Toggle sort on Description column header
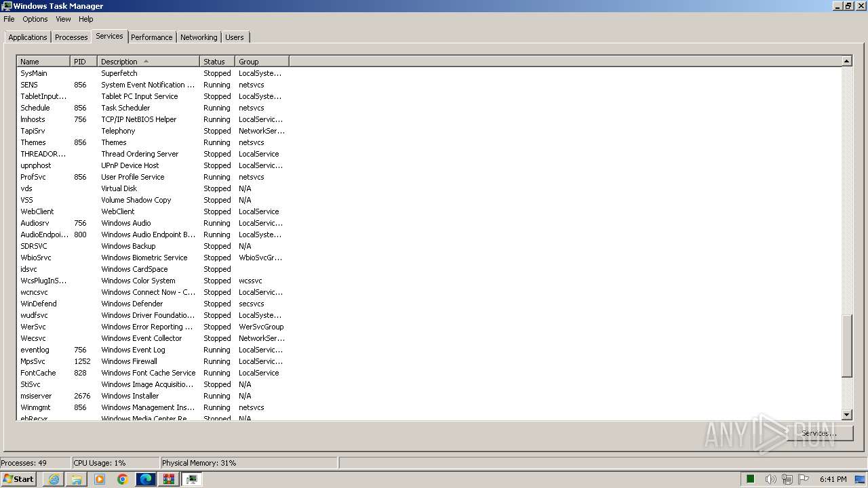The image size is (868, 488). [149, 62]
